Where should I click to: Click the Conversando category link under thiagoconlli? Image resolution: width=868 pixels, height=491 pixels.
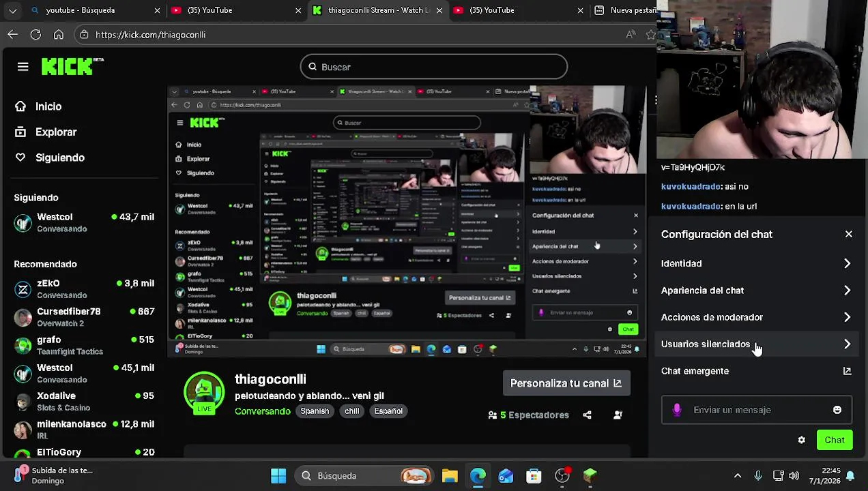coord(263,411)
